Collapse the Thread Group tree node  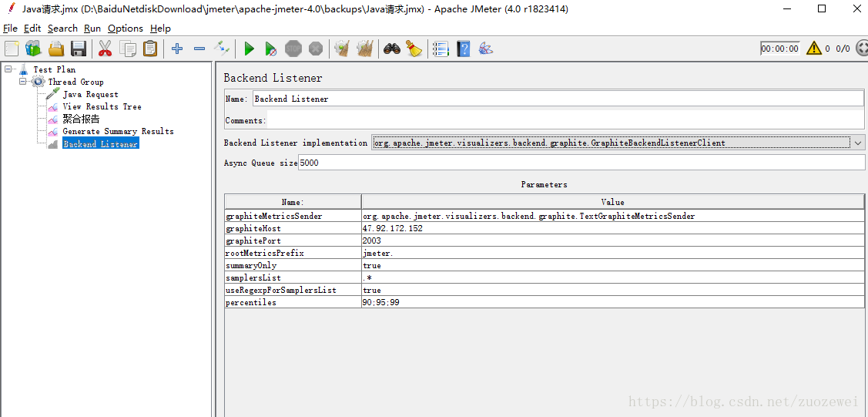coord(22,82)
